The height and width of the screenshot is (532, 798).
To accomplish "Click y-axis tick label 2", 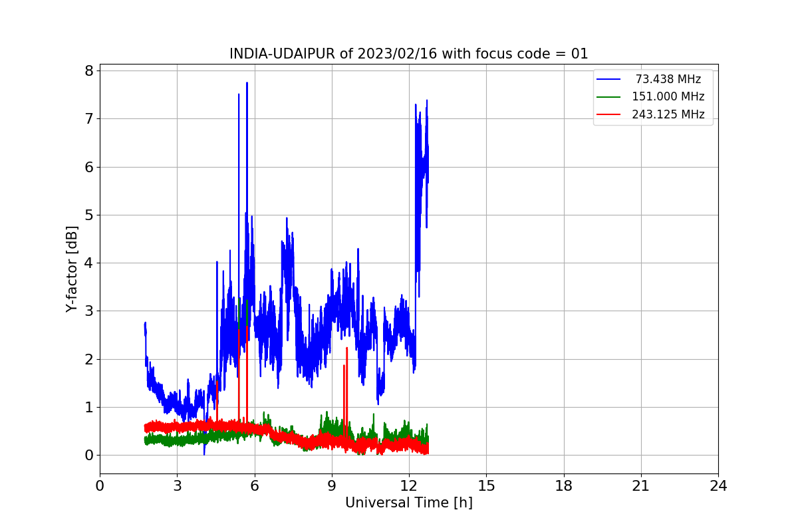I will click(88, 359).
